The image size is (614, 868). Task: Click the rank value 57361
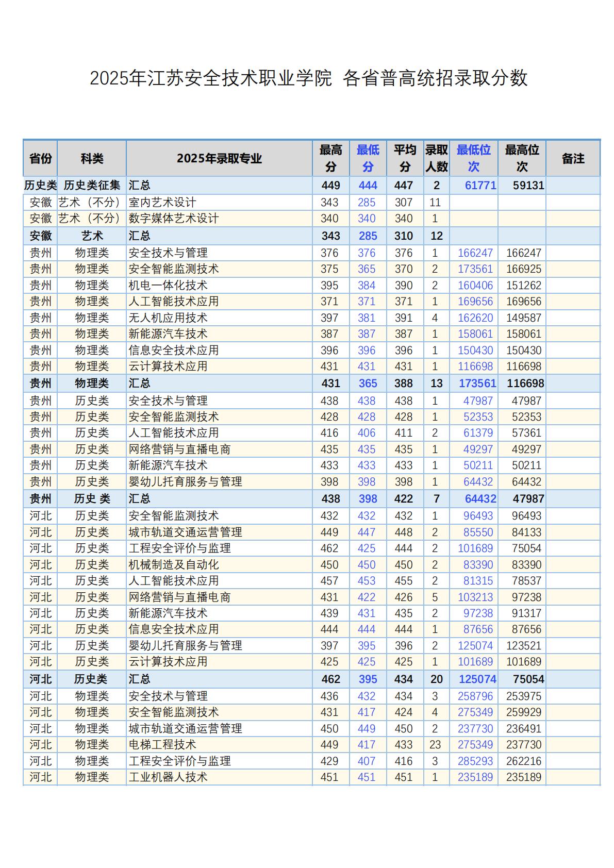(526, 433)
